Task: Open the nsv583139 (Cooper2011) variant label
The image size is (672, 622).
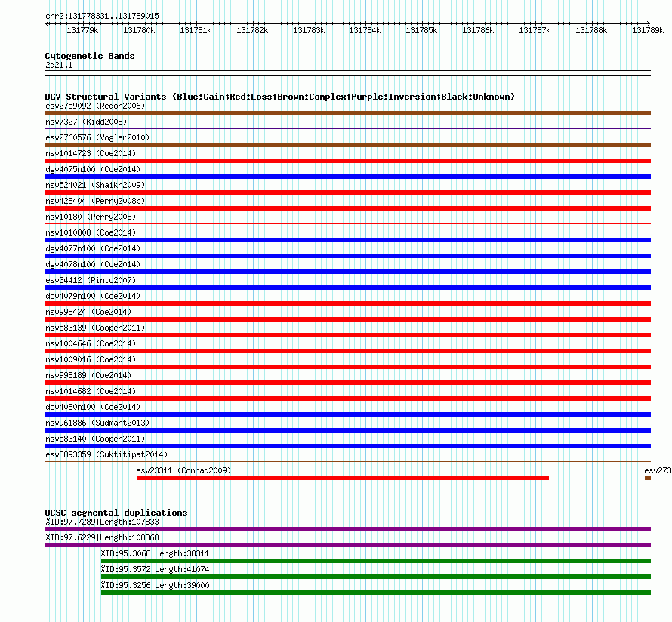Action: pyautogui.click(x=95, y=328)
